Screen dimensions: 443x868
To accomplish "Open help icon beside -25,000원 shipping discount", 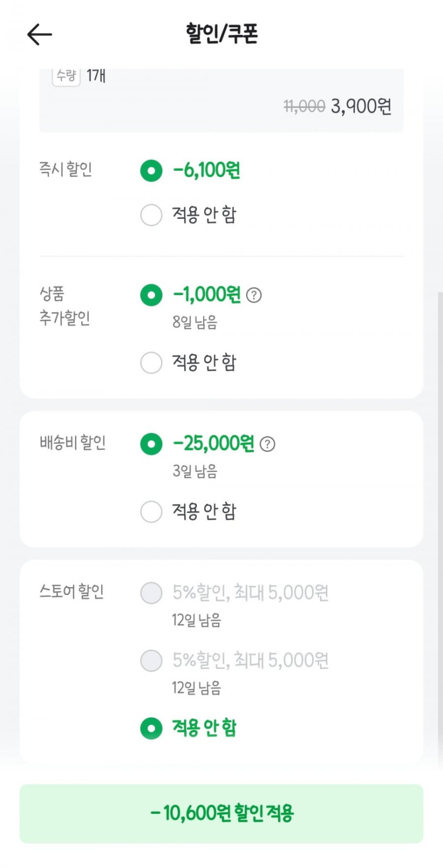I will coord(267,444).
